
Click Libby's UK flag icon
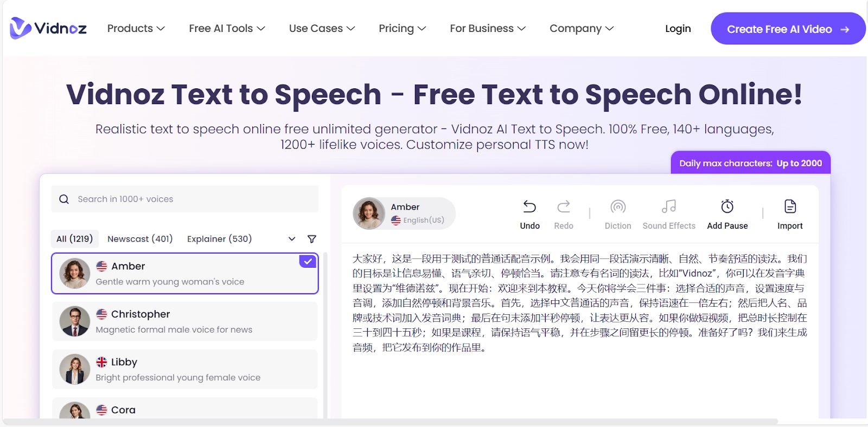(101, 362)
